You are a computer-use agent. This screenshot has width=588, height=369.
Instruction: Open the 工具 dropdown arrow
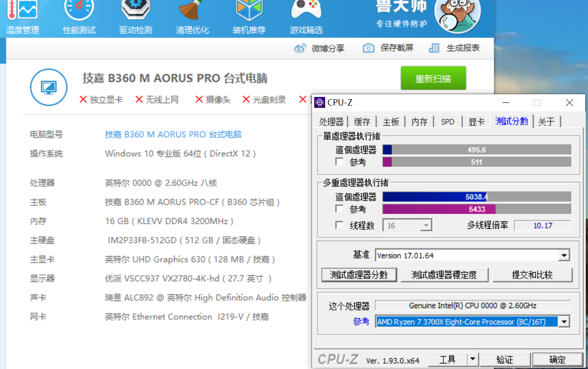coord(473,359)
